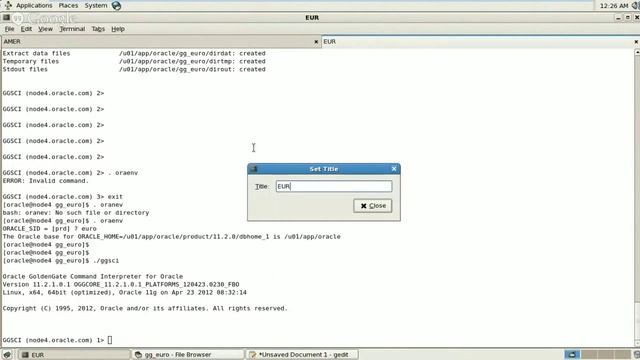Show desktop icon in bottom panel

7,355
